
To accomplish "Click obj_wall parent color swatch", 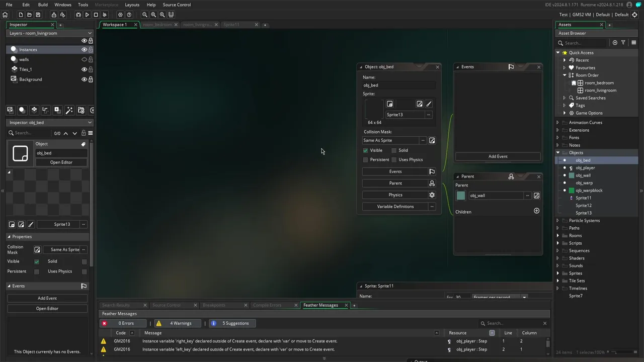I will (461, 196).
